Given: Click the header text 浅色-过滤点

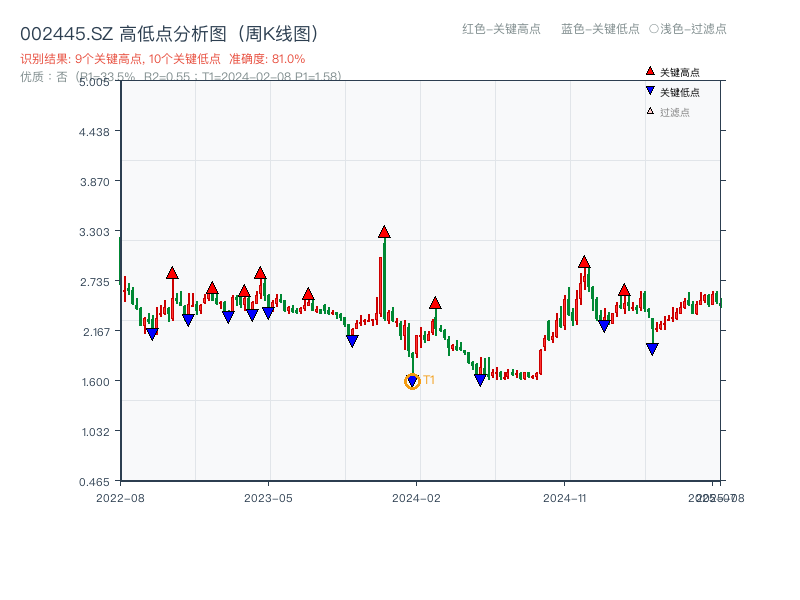Looking at the screenshot, I should (x=693, y=29).
